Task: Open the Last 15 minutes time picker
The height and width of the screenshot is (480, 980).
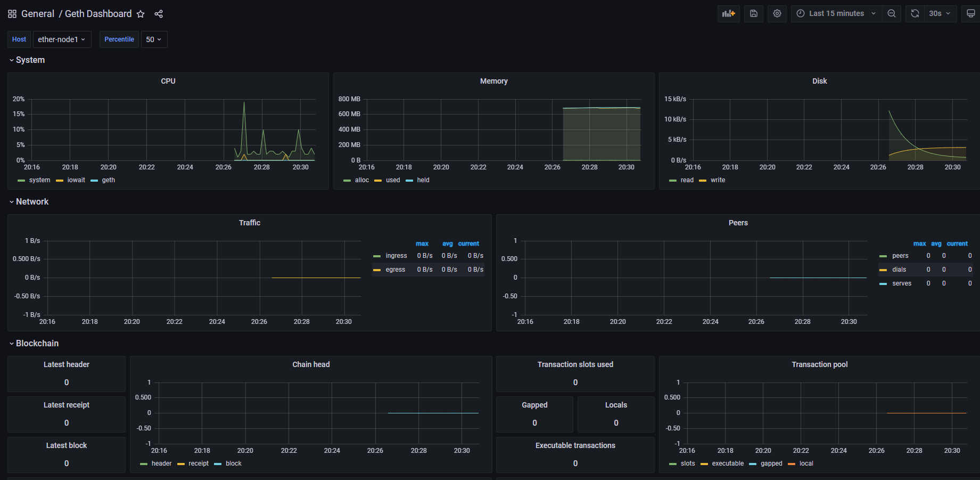Action: point(836,13)
